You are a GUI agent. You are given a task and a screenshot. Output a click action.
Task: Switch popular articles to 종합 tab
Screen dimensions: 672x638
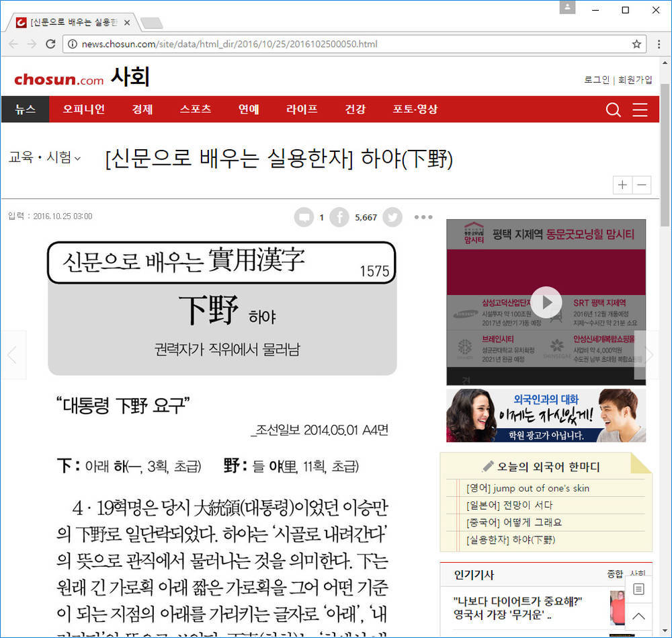coord(614,573)
